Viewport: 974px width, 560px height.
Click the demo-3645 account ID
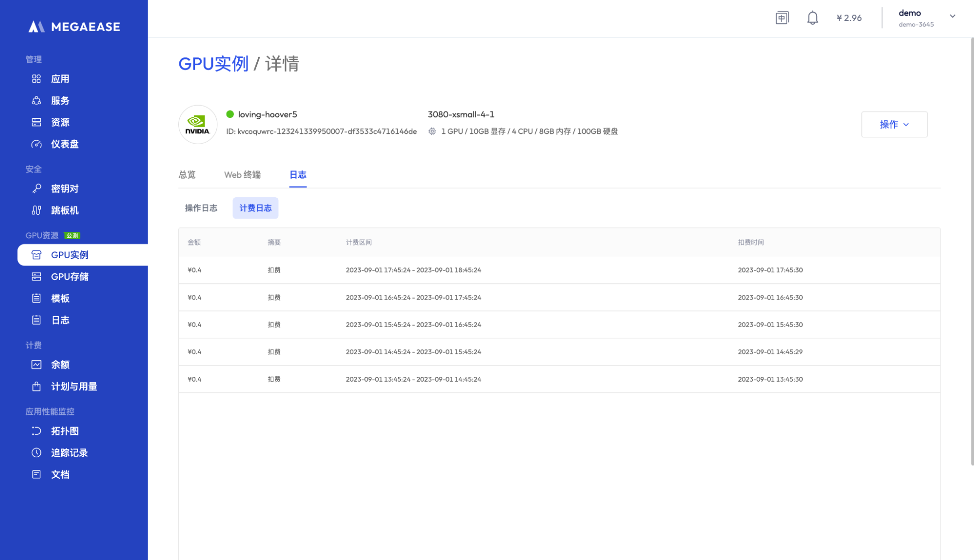pos(916,24)
